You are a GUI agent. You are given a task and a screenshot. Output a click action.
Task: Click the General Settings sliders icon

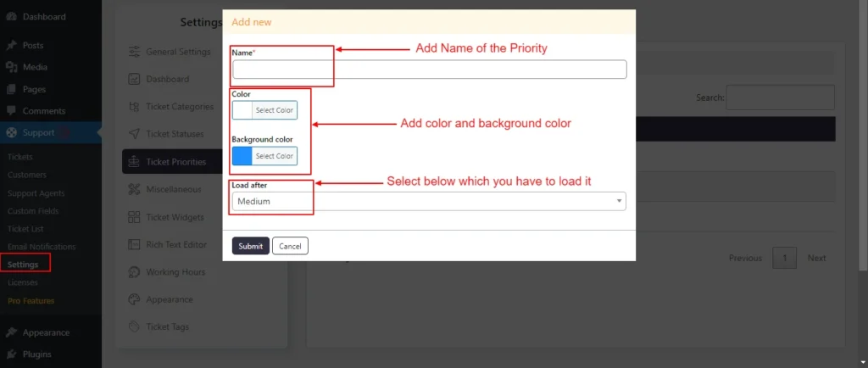point(134,52)
